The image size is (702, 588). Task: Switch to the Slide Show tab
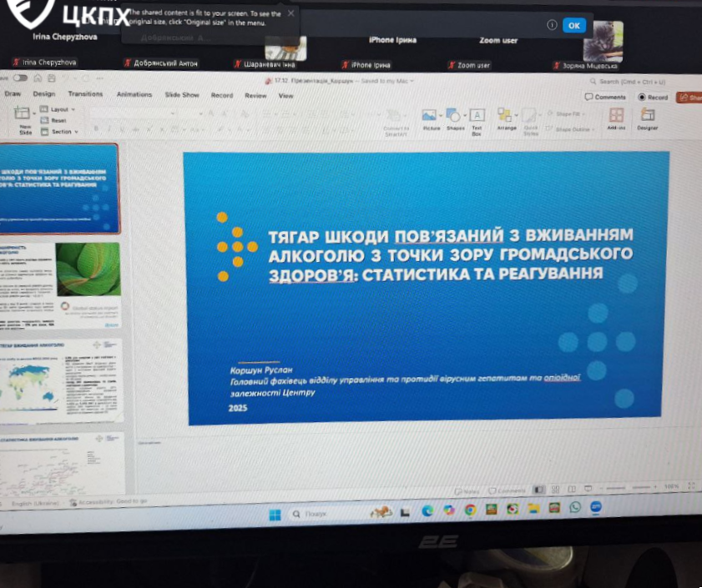point(182,95)
